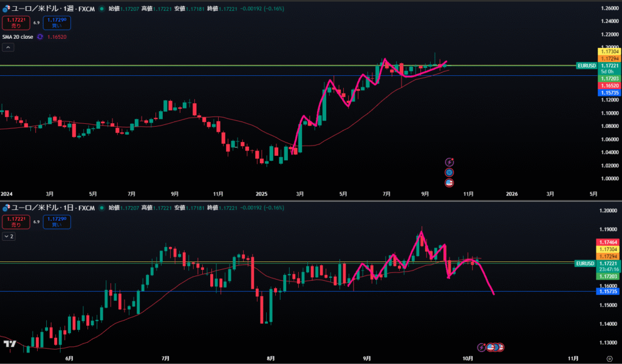Click the EU flag economic event icon
Screen dimensions: 622x364
tap(449, 172)
